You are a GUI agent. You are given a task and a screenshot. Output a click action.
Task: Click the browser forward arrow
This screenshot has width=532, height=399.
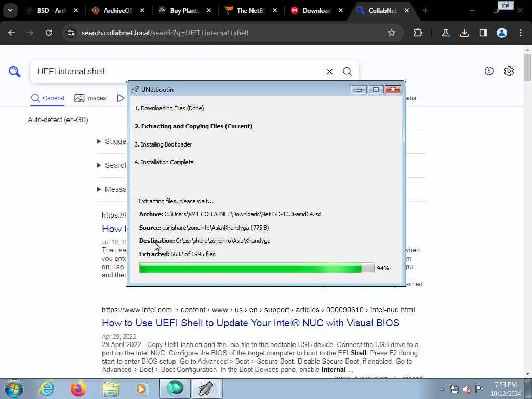coord(30,33)
